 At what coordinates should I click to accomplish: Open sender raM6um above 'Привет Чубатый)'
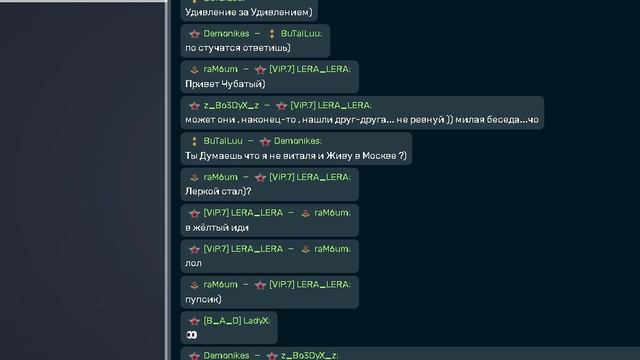coord(220,69)
